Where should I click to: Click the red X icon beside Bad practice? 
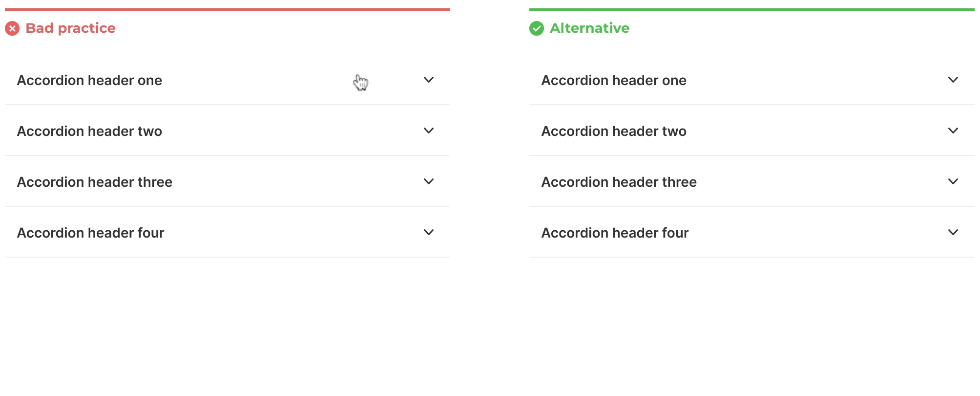click(12, 28)
